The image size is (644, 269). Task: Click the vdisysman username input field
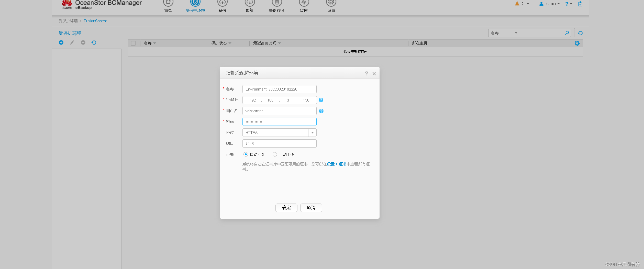click(x=279, y=111)
